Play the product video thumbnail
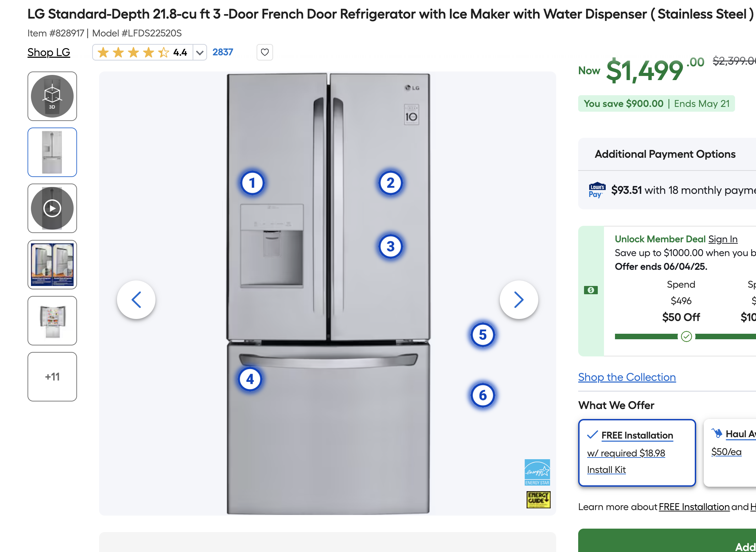This screenshot has height=552, width=756. [52, 208]
